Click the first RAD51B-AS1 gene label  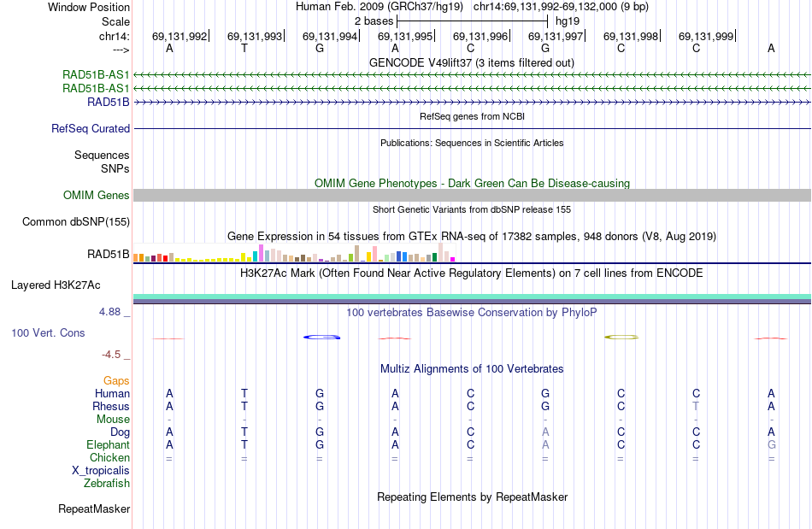[96, 75]
